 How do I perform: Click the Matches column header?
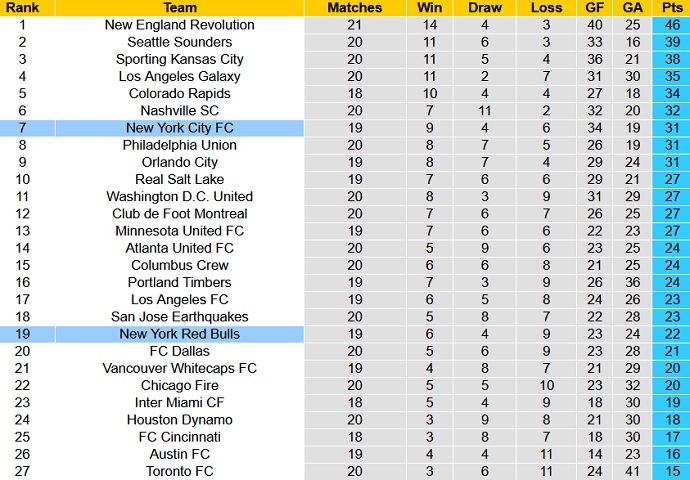(354, 7)
